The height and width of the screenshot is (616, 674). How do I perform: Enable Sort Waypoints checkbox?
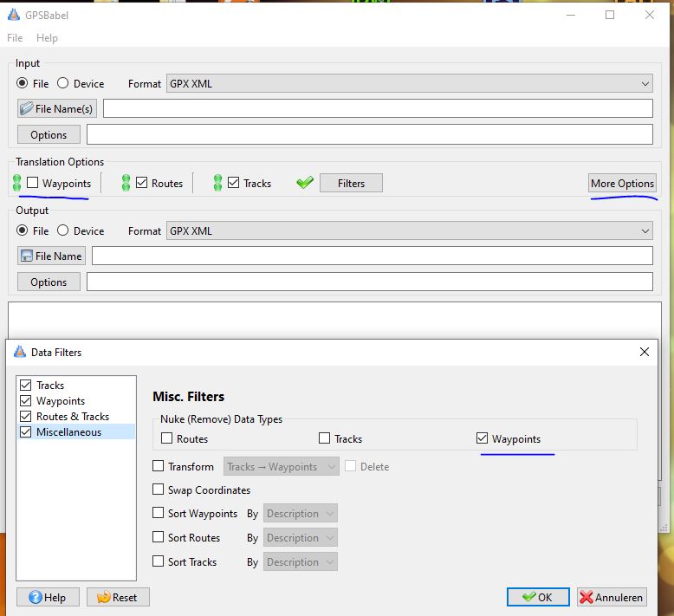159,512
